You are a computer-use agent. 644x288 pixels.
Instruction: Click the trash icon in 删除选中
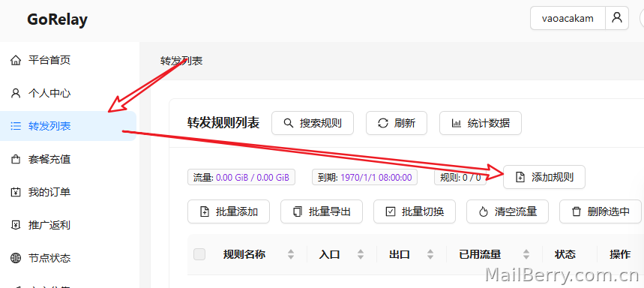(x=577, y=211)
